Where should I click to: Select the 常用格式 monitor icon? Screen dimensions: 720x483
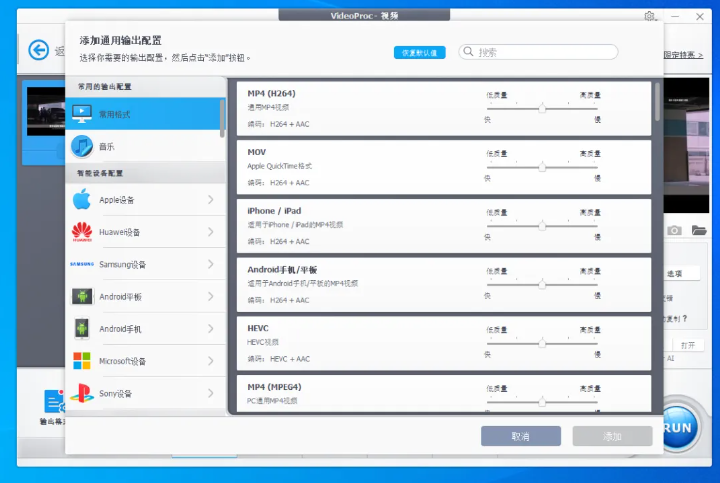pyautogui.click(x=82, y=114)
